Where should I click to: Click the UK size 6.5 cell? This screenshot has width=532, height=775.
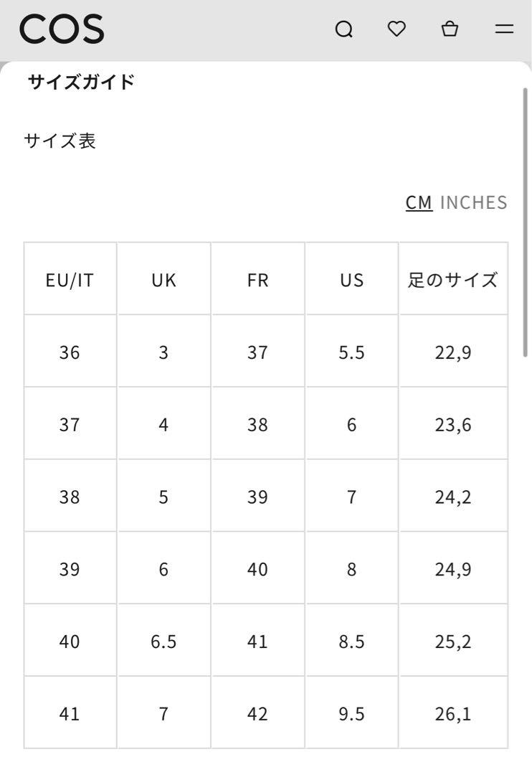[x=163, y=641]
